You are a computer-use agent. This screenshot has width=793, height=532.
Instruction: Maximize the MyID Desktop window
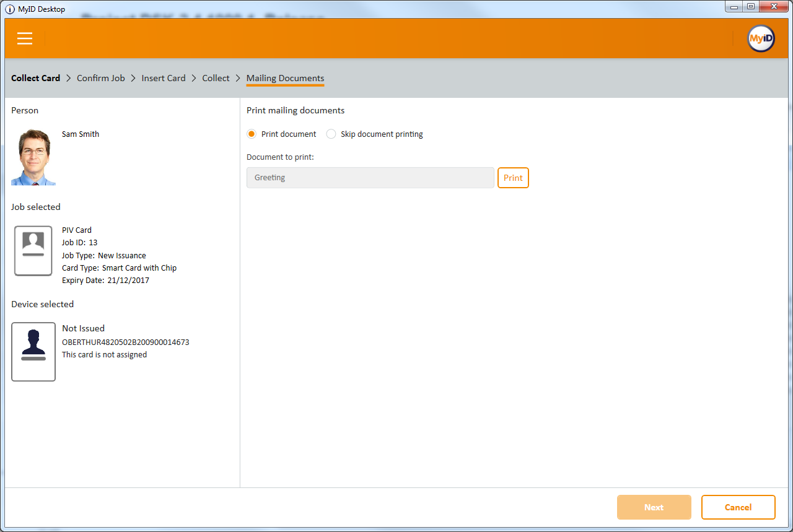click(x=750, y=7)
